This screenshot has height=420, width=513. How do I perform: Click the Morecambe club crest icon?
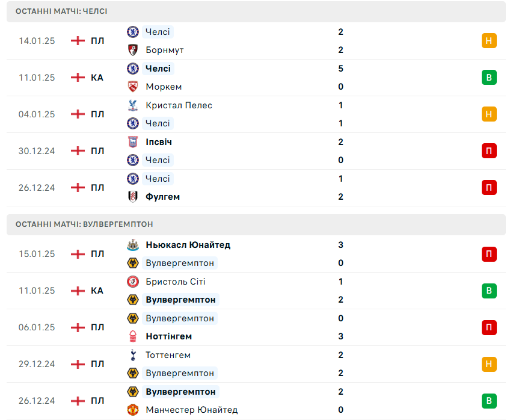pyautogui.click(x=133, y=87)
